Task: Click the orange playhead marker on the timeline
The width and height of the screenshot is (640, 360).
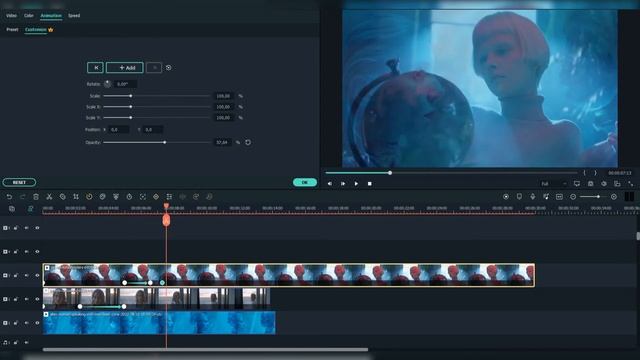Action: (x=167, y=220)
